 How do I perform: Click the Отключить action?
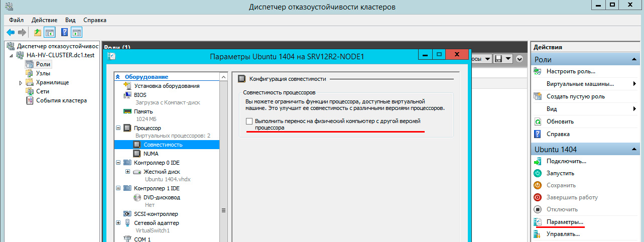(562, 209)
